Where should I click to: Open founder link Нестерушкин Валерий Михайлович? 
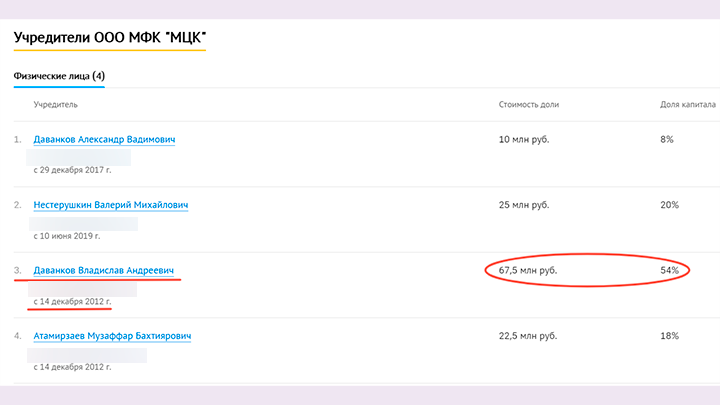[110, 205]
